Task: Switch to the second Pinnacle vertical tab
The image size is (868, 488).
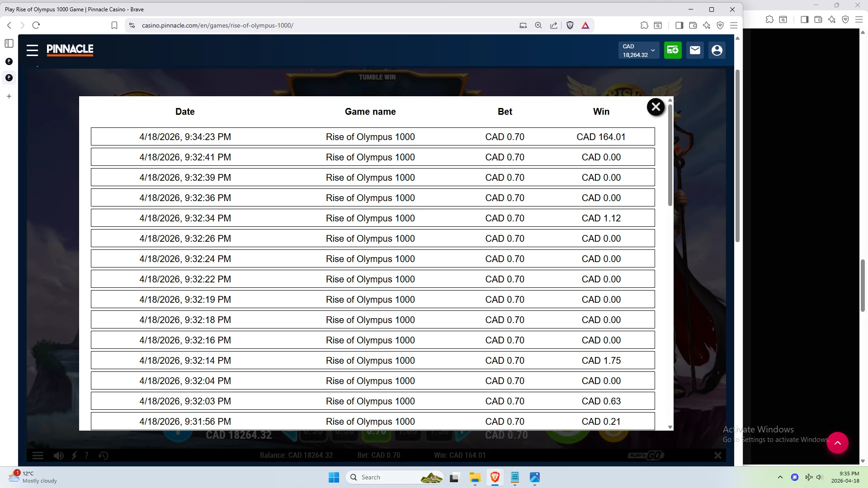Action: click(9, 78)
